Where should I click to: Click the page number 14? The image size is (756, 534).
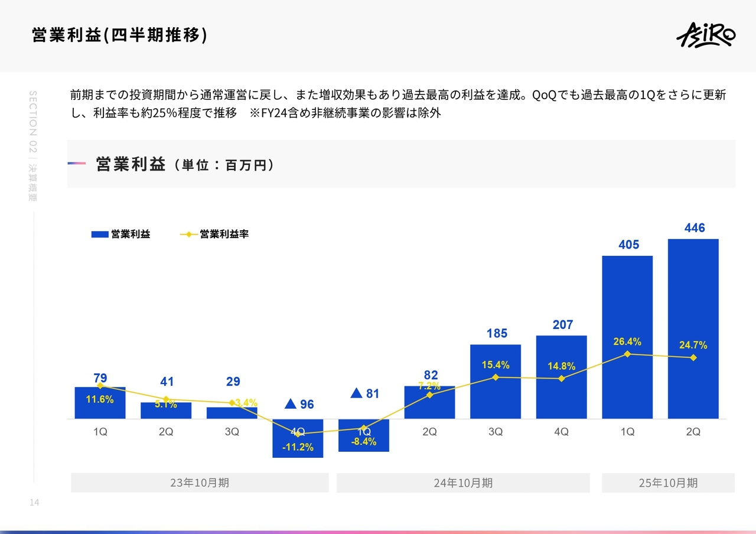tap(34, 503)
